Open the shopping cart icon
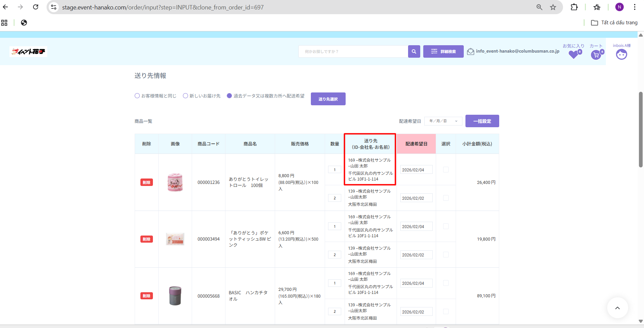This screenshot has width=644, height=328. pos(596,55)
